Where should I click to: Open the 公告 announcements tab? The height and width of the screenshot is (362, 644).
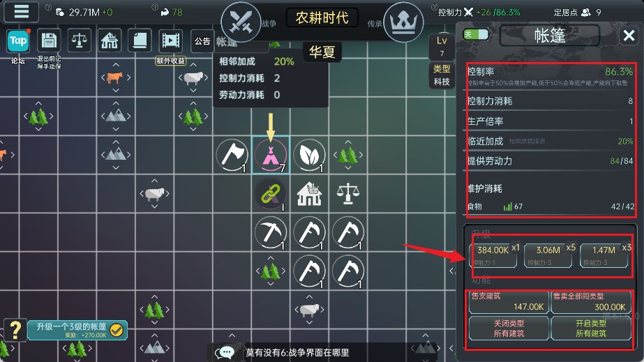click(x=202, y=41)
